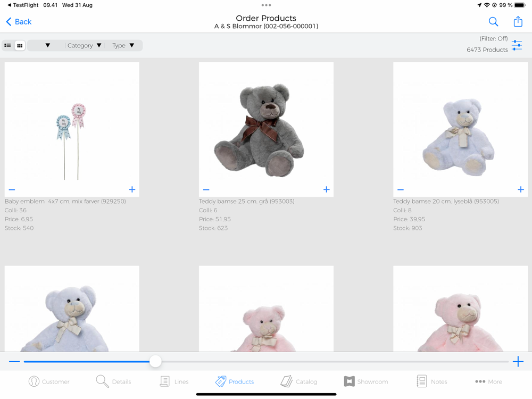Open the search magnifier icon
This screenshot has height=399, width=532.
coord(493,22)
